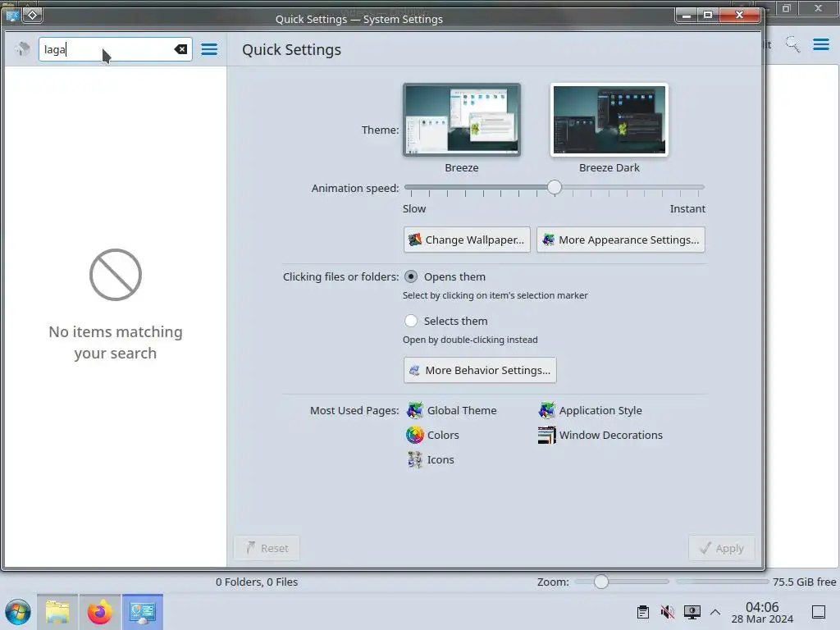The width and height of the screenshot is (840, 630).
Task: Click the display/network tray icon
Action: (x=692, y=612)
